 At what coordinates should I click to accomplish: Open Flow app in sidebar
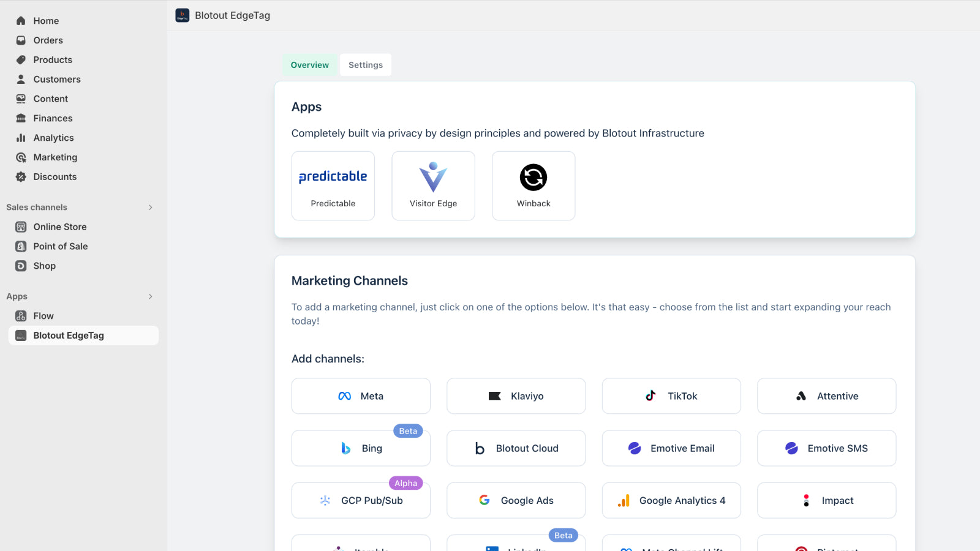coord(43,316)
